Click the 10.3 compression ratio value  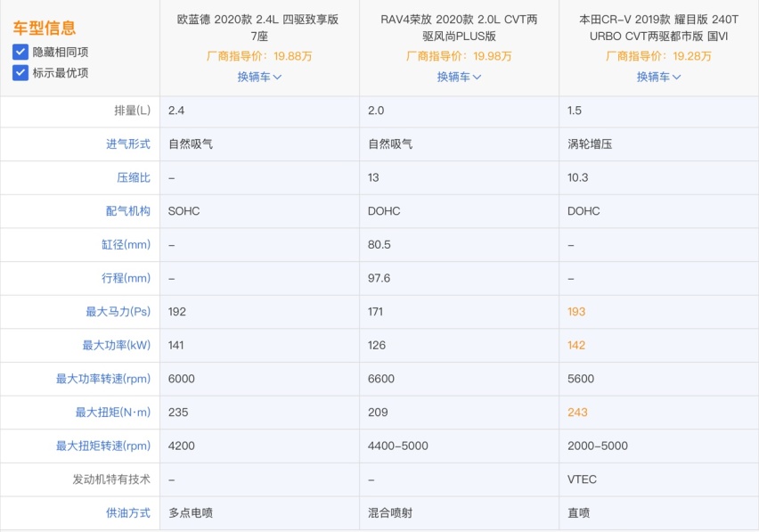click(578, 177)
